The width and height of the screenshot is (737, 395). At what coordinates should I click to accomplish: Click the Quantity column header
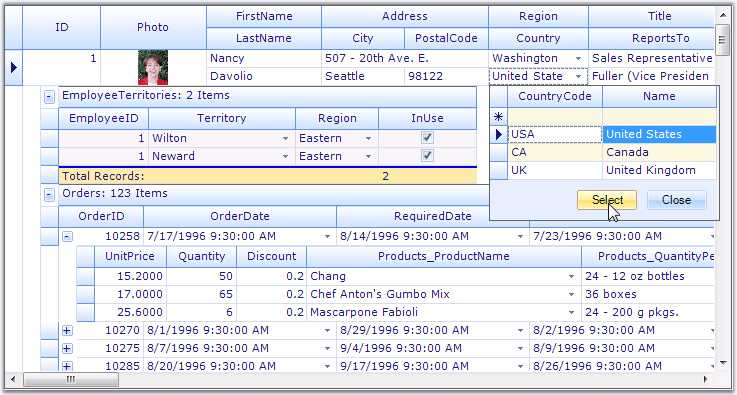[201, 257]
